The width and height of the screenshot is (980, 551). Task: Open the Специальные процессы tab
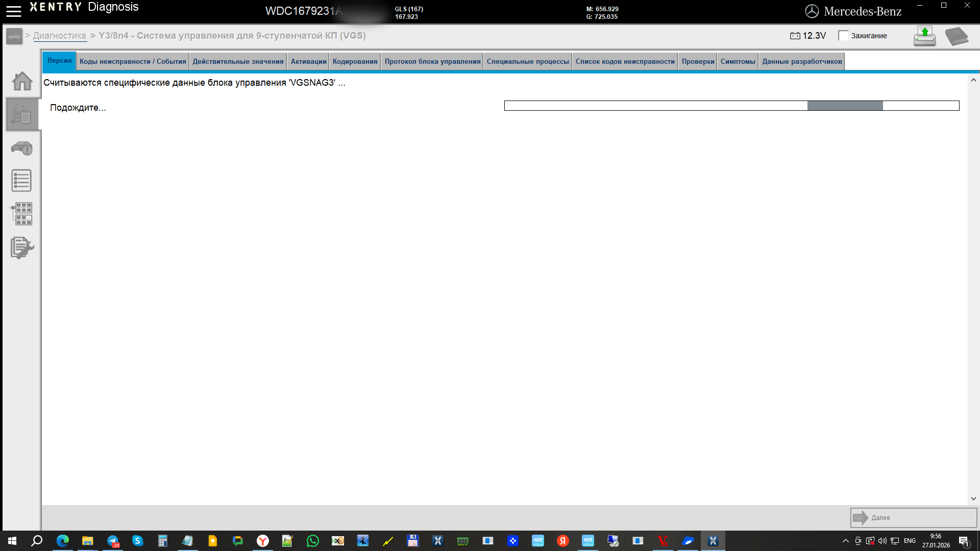click(528, 61)
